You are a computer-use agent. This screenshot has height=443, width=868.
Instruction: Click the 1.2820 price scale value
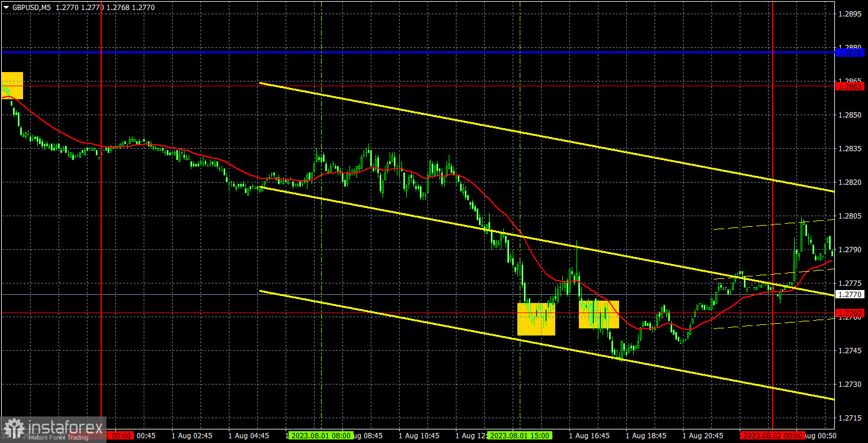click(x=850, y=183)
